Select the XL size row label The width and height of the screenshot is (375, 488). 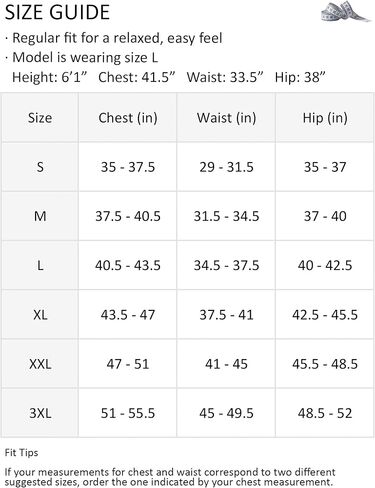(40, 315)
